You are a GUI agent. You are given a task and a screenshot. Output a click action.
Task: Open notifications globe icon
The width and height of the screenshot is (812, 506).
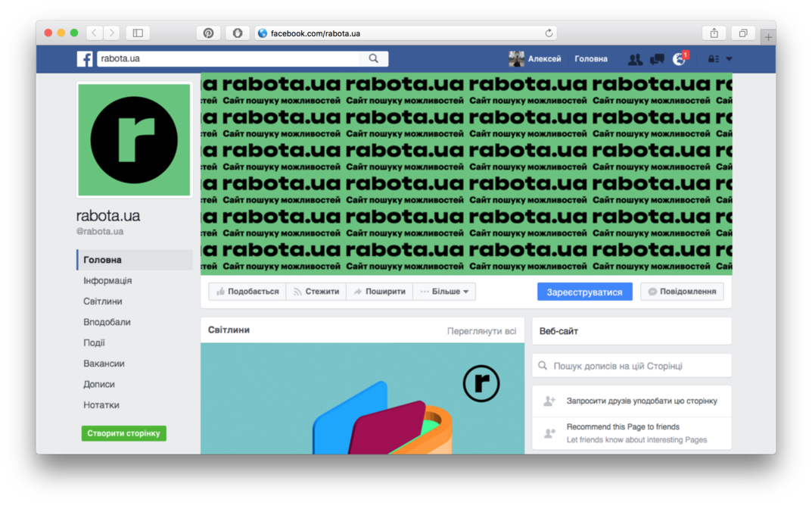pyautogui.click(x=679, y=59)
